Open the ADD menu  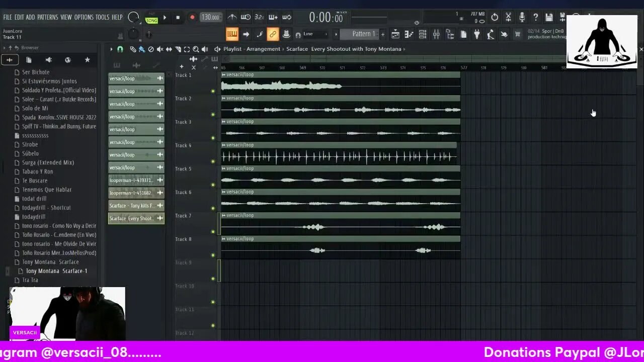31,17
